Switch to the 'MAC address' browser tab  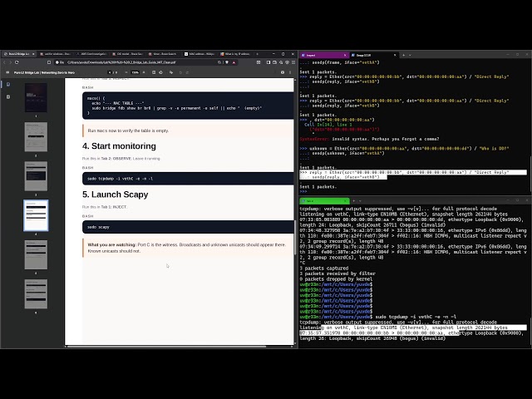point(199,54)
